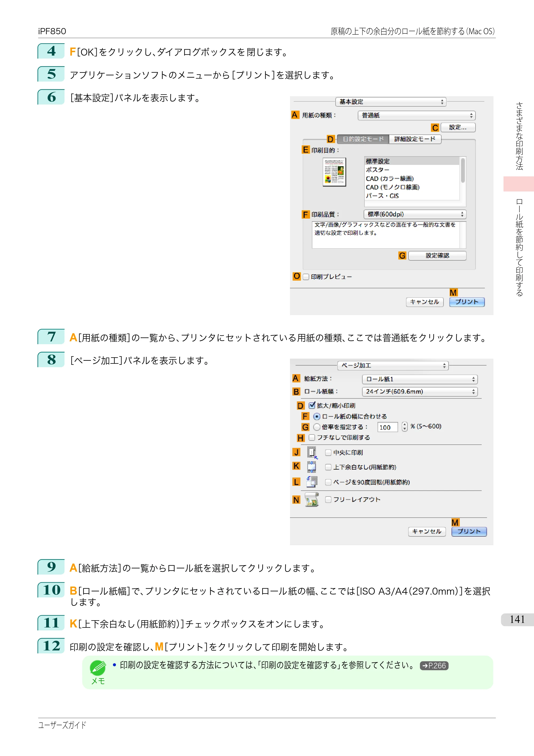
Task: Turn on 上下余白なし(用紙節約) checkbox
Action: (328, 467)
